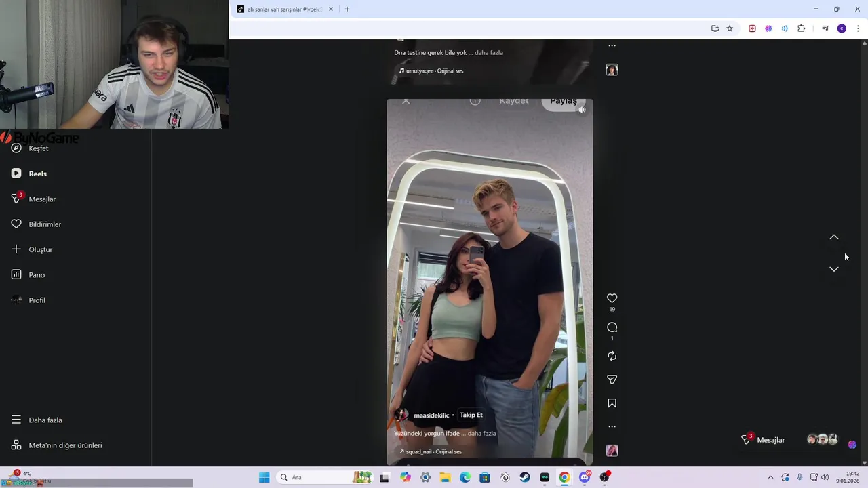Click maasidekilic profile avatar
Image resolution: width=868 pixels, height=488 pixels.
(x=402, y=415)
